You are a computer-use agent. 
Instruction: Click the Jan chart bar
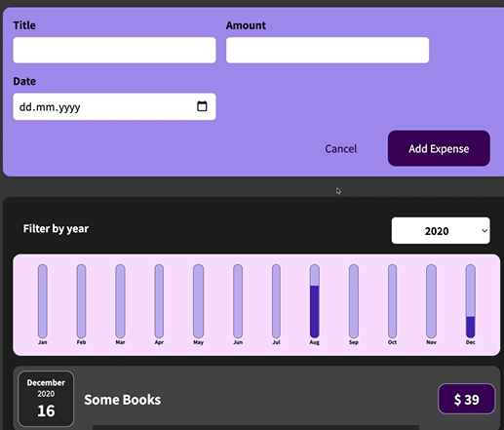pyautogui.click(x=43, y=301)
